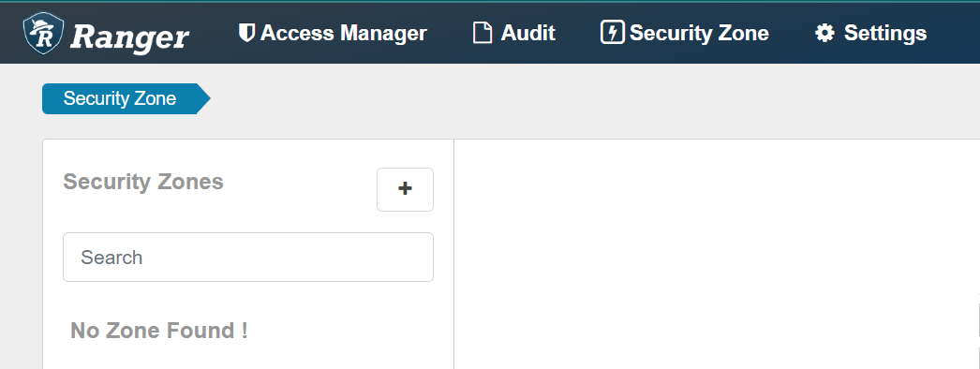Click blank area below No Zone Found

(x=248, y=357)
